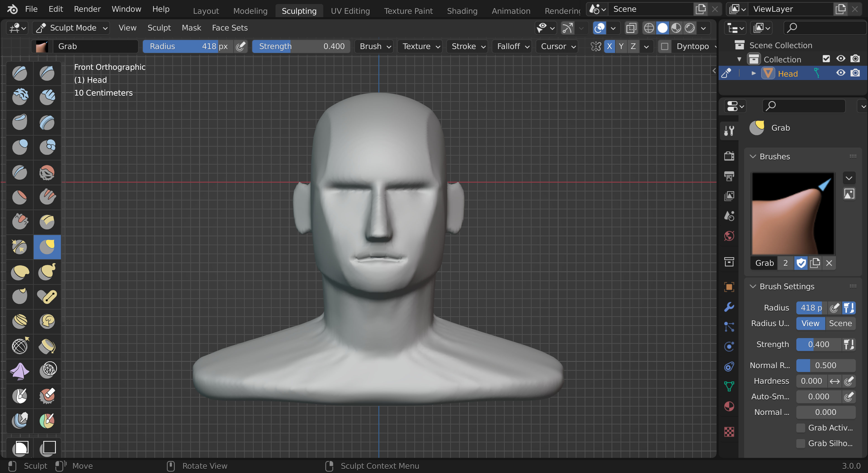Select the Crease brush tool
Screen dimensions: 868x473
[x=19, y=172]
